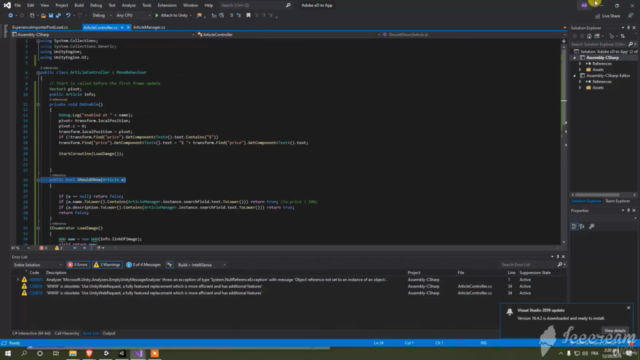Open the Analyze menu
The height and width of the screenshot is (360, 640).
(x=129, y=5)
